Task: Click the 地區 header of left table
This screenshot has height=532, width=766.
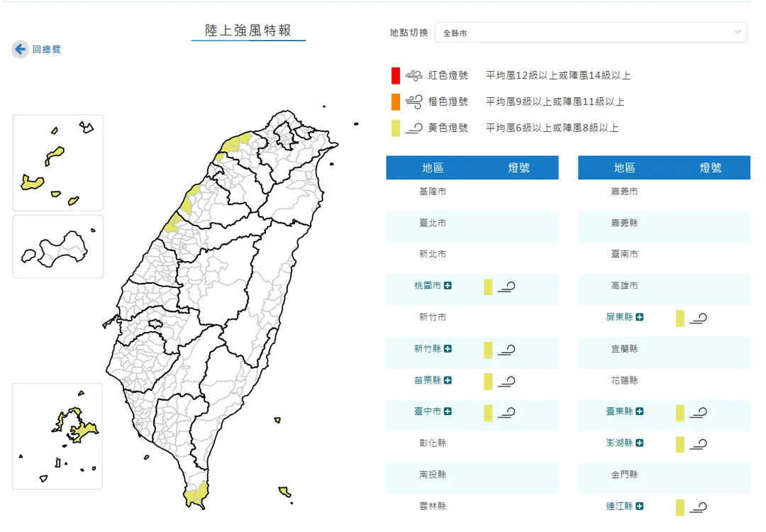Action: (433, 168)
